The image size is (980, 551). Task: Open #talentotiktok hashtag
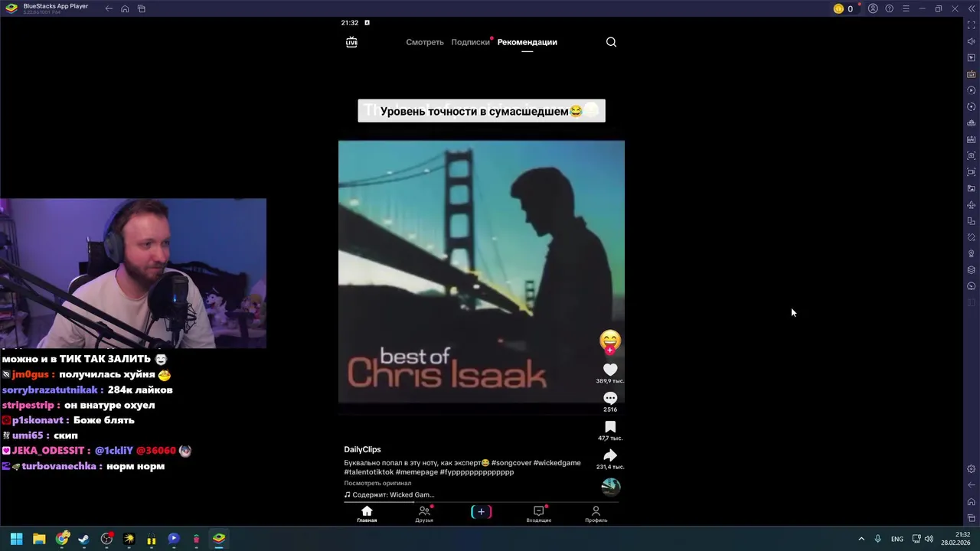click(368, 472)
